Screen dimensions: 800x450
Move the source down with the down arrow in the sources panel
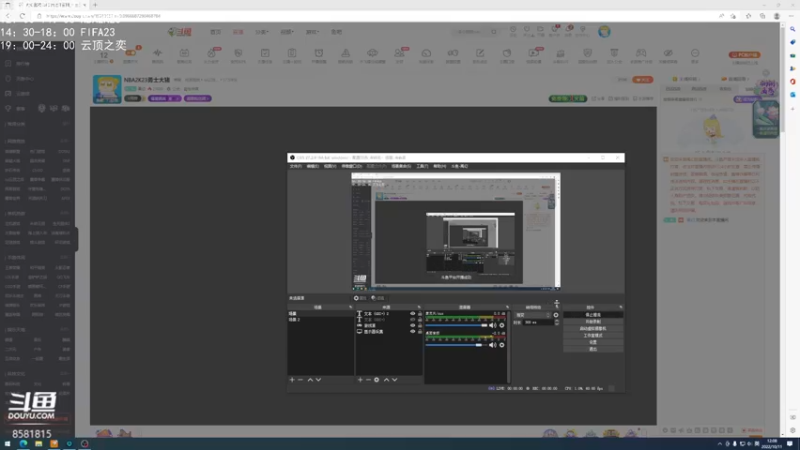[395, 380]
